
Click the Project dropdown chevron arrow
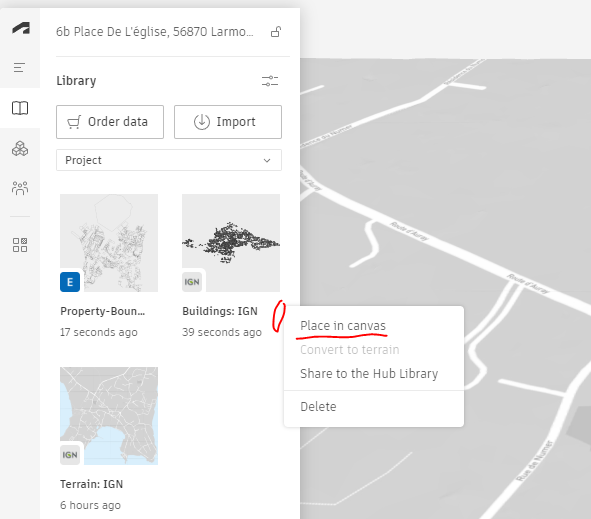coord(267,161)
